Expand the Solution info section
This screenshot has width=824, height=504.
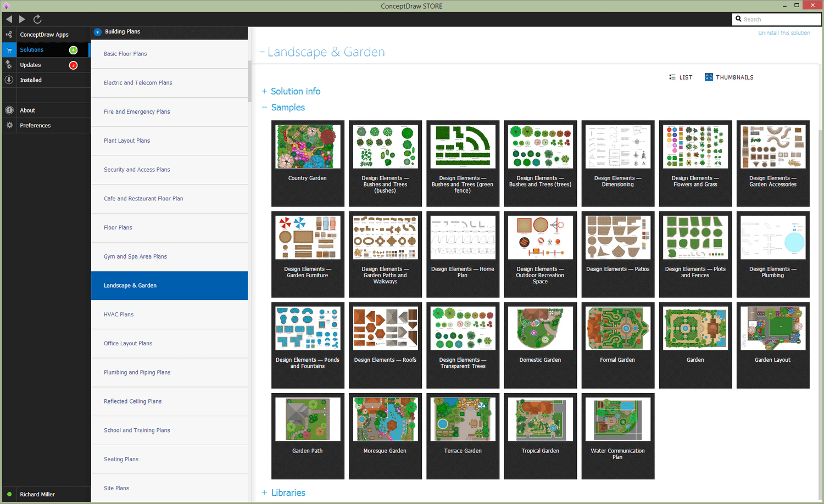(264, 92)
